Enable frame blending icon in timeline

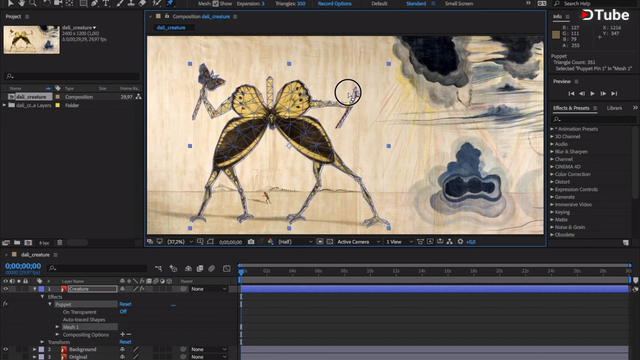click(x=200, y=268)
